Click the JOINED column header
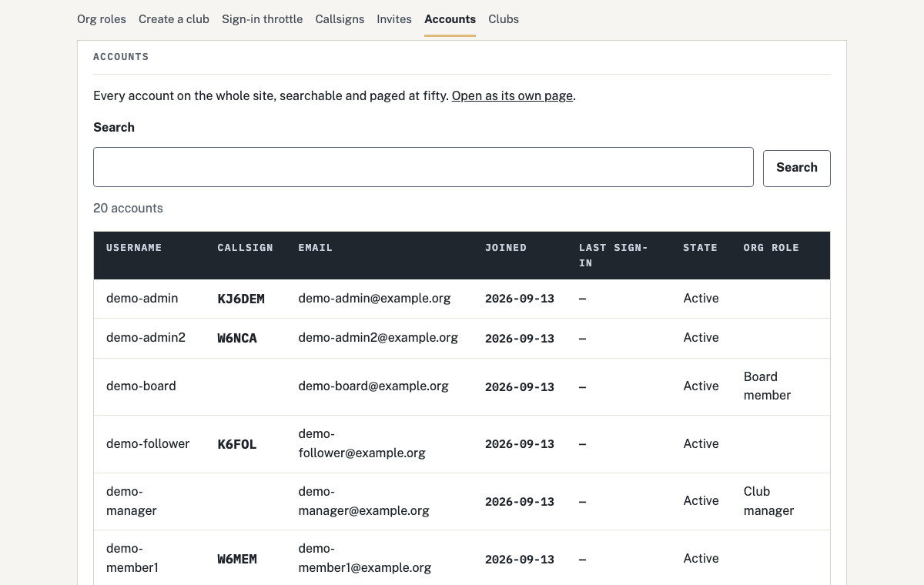The width and height of the screenshot is (924, 585). pos(506,248)
